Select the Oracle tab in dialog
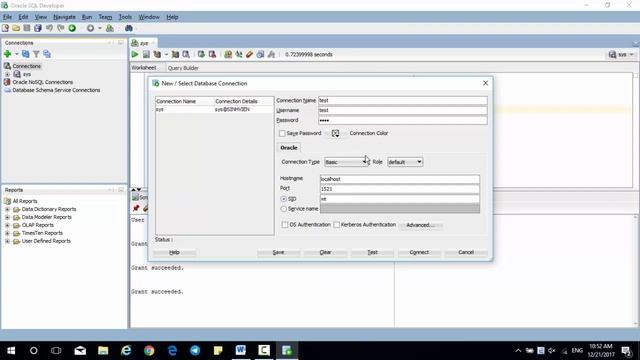Image resolution: width=640 pixels, height=360 pixels. 289,148
